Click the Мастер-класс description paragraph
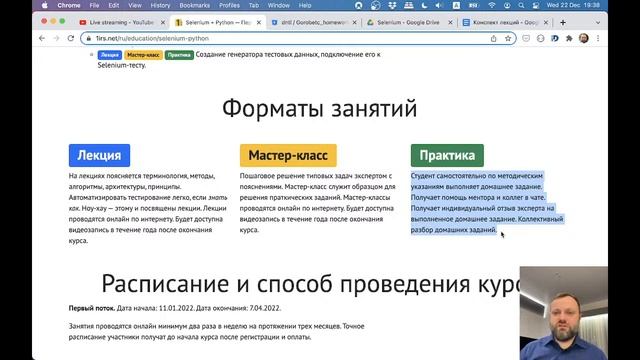 click(x=318, y=203)
